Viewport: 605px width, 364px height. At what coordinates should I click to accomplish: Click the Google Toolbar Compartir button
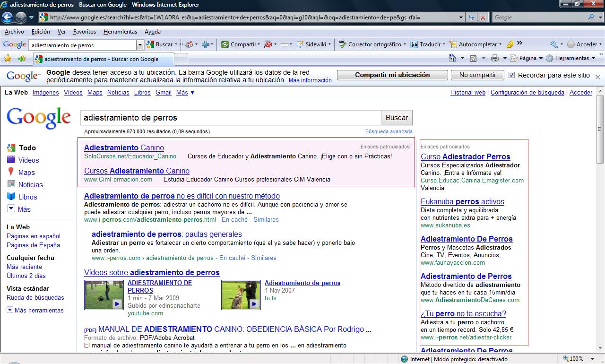[240, 44]
